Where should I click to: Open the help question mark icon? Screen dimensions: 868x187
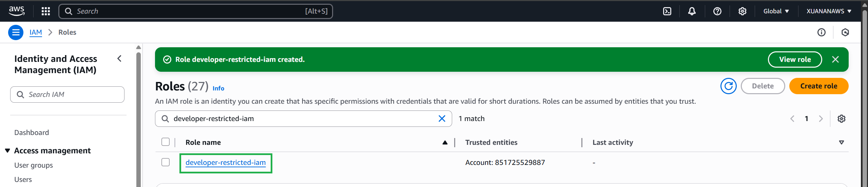(x=717, y=11)
